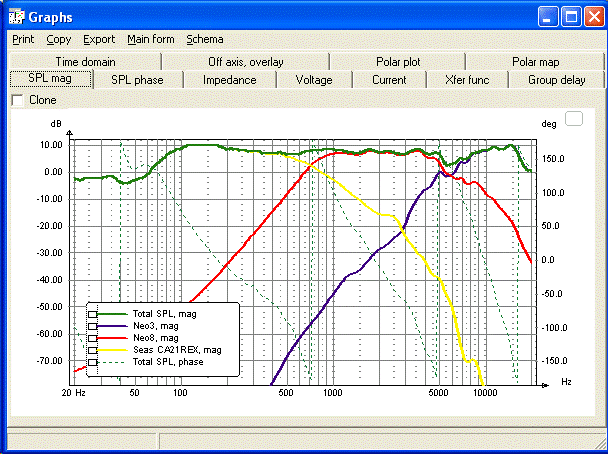This screenshot has height=454, width=608.
Task: Minimize the Graphs window
Action: (548, 17)
